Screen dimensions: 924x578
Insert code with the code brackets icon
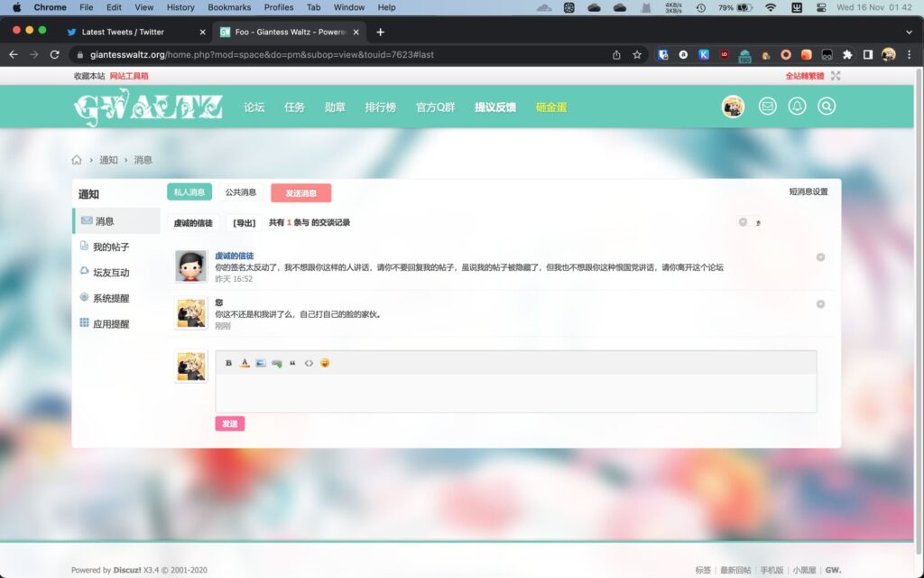pos(309,363)
